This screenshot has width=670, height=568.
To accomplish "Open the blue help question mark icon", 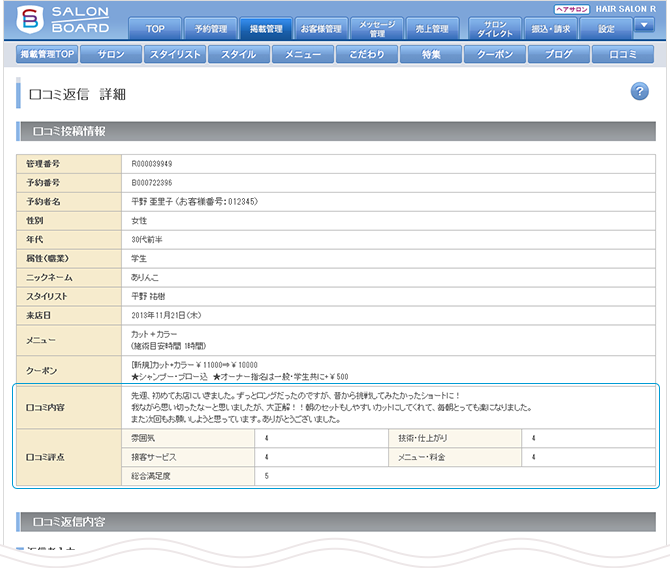I will 640,92.
